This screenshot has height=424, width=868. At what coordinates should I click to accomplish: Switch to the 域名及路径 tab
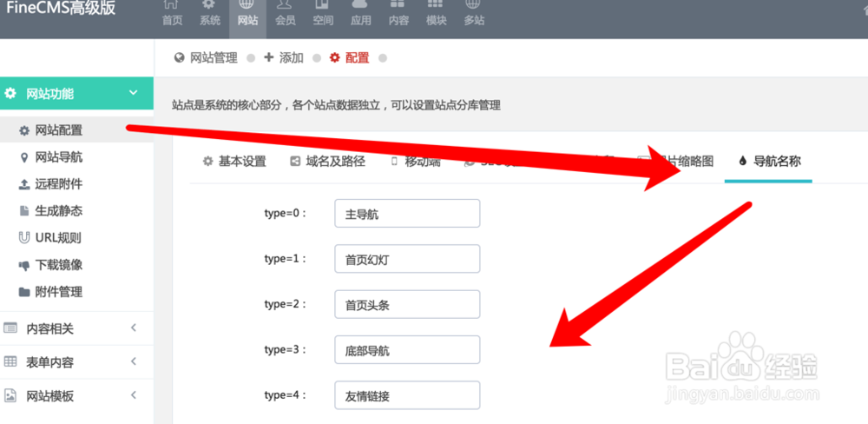point(328,162)
